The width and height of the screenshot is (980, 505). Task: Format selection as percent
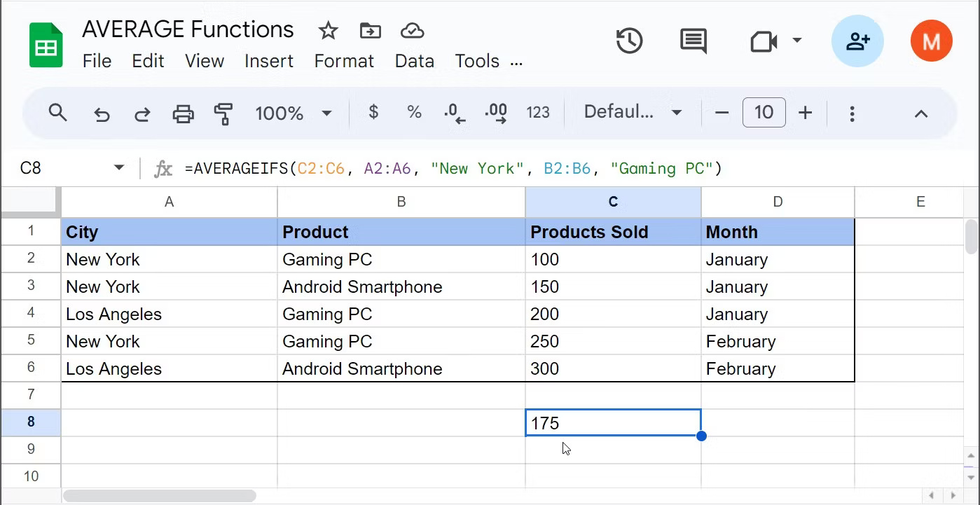414,112
